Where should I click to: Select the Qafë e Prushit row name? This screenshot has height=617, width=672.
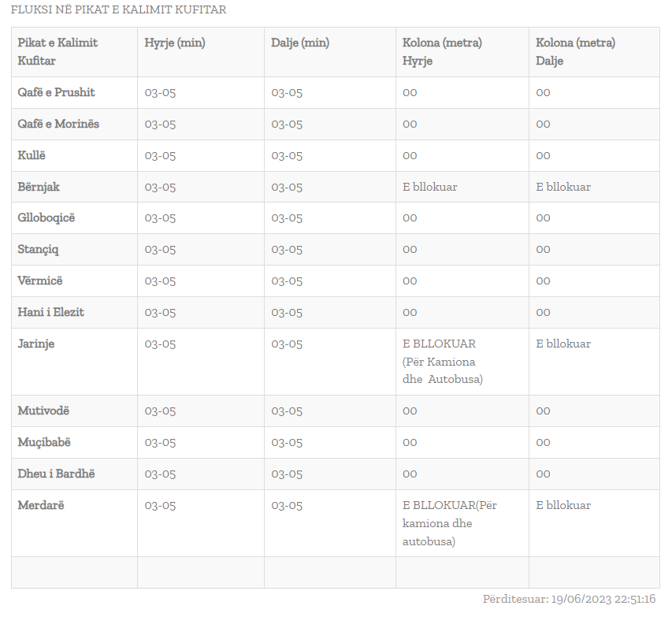pyautogui.click(x=56, y=92)
